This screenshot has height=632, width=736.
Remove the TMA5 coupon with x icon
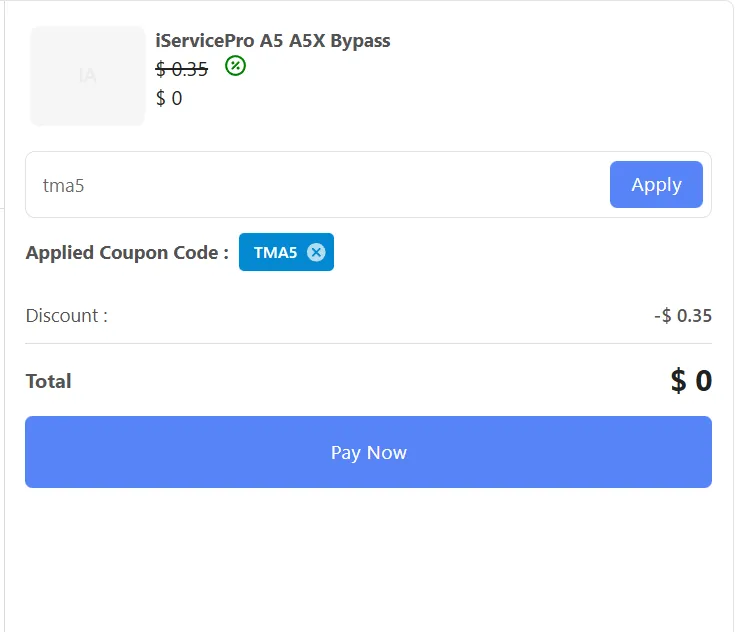(316, 252)
